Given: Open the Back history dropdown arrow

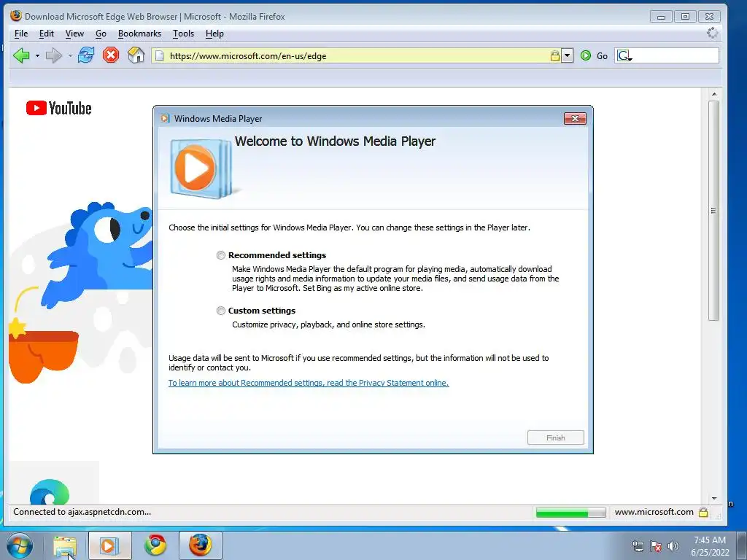Looking at the screenshot, I should [37, 55].
